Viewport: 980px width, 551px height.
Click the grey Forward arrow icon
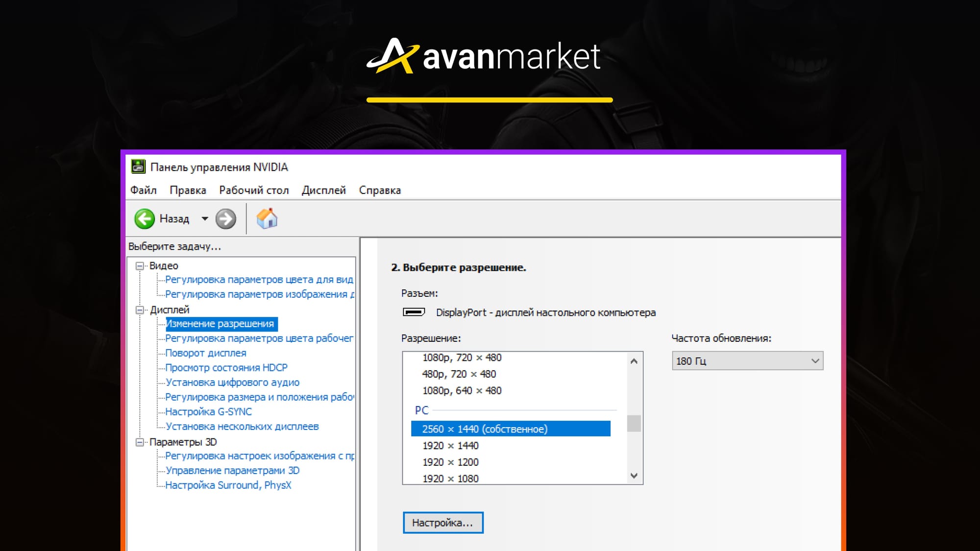click(x=226, y=219)
